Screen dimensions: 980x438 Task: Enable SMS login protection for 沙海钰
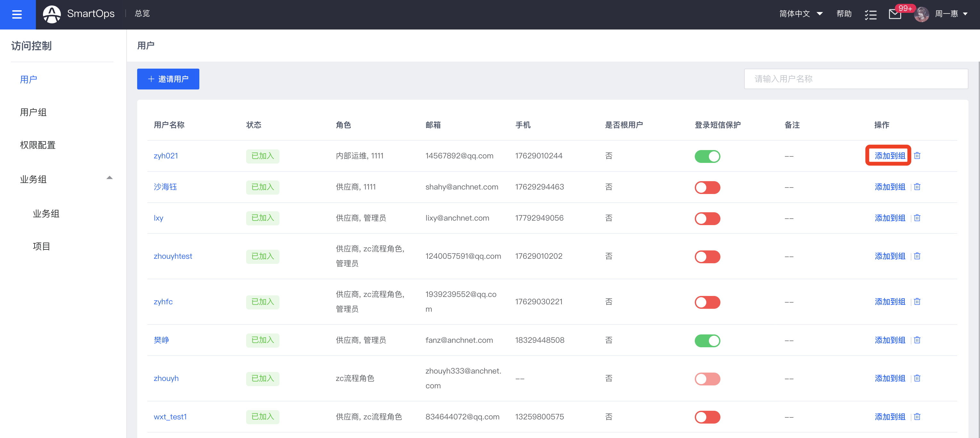[x=707, y=187]
